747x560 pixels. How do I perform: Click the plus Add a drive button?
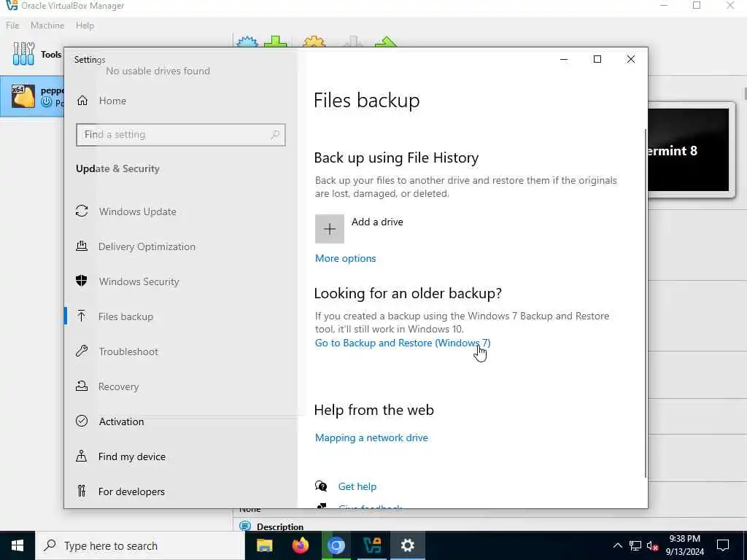tap(329, 228)
